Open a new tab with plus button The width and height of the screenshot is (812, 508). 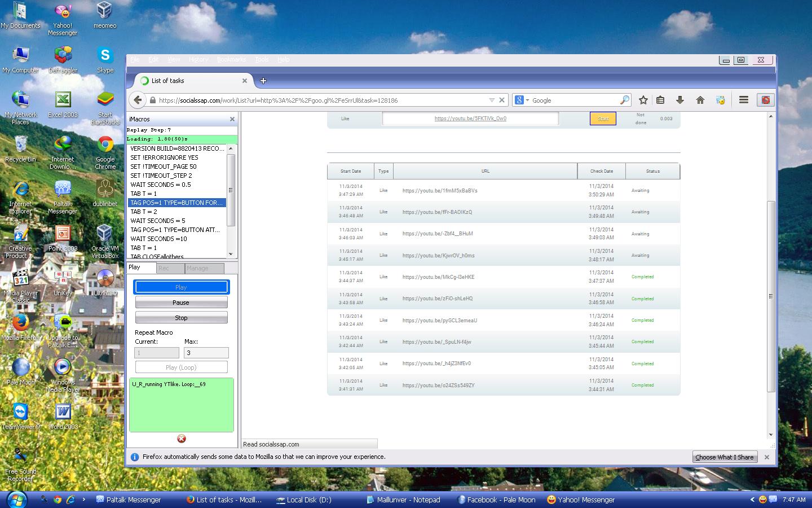[x=263, y=81]
